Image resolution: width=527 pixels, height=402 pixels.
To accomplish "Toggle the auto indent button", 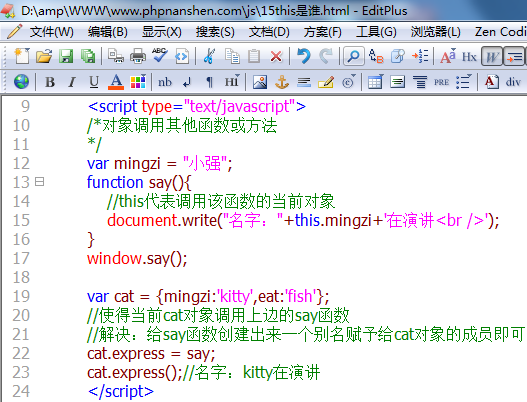I will coord(514,56).
